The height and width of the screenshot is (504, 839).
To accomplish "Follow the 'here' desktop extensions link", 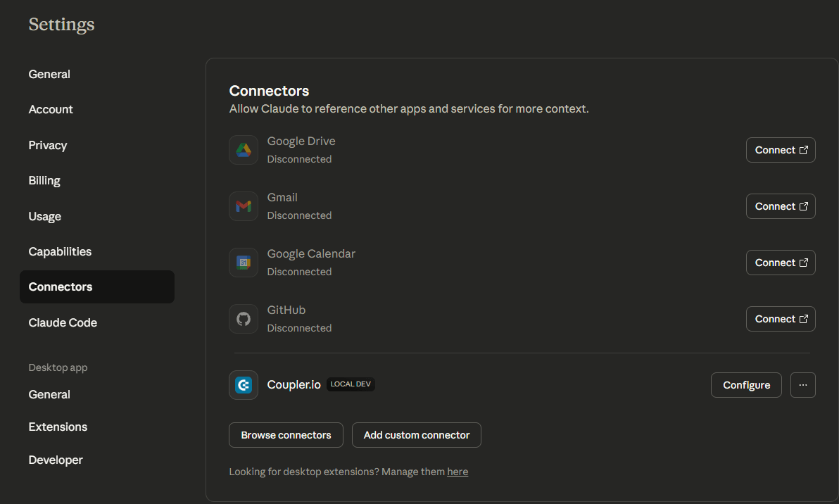I will pos(458,472).
